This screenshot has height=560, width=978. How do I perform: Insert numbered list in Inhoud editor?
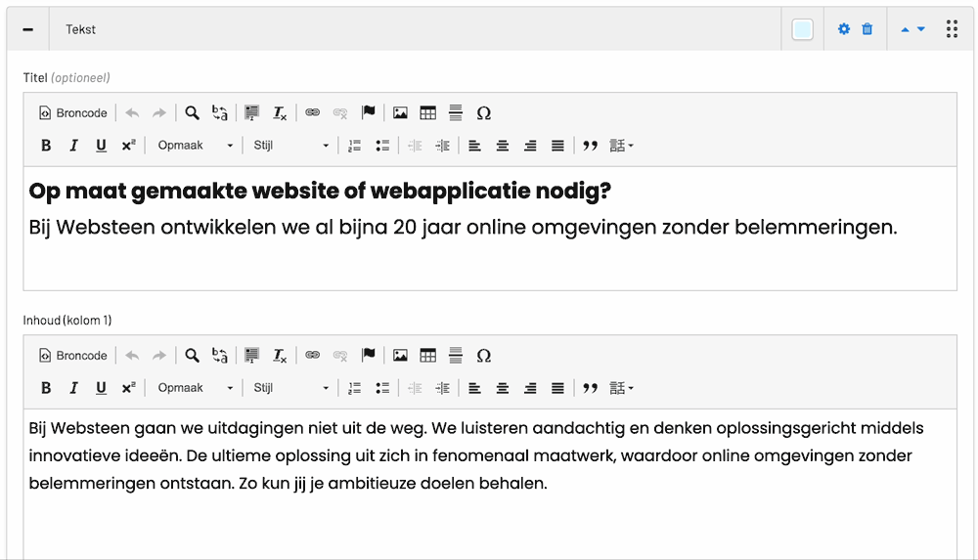[354, 388]
